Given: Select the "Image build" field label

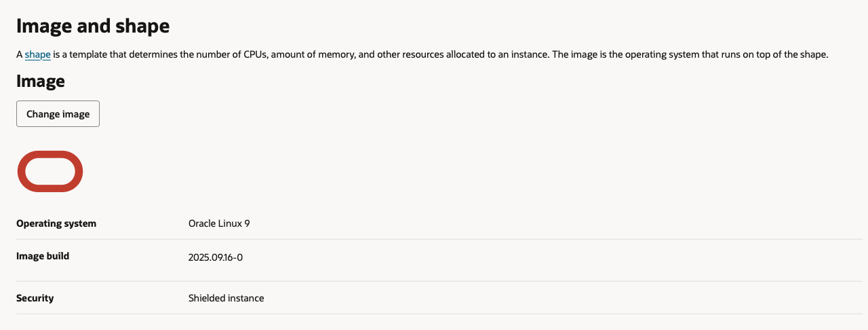Looking at the screenshot, I should click(43, 257).
